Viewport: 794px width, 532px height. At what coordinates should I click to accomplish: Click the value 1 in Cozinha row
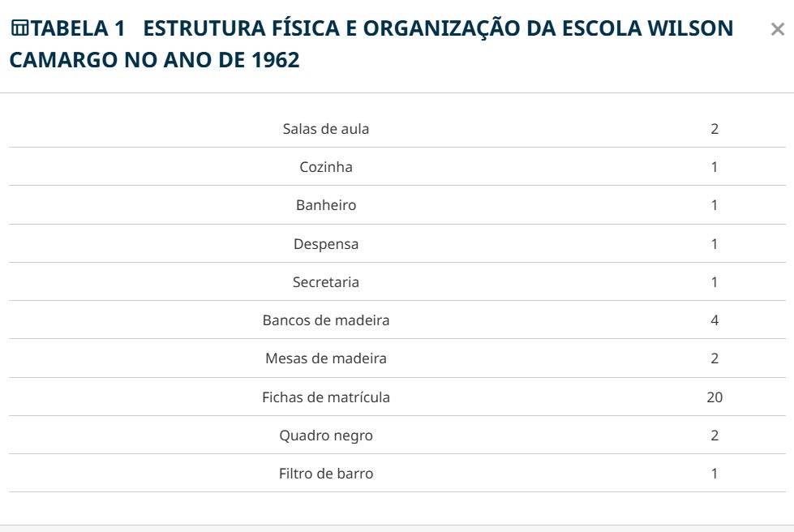[x=715, y=166]
